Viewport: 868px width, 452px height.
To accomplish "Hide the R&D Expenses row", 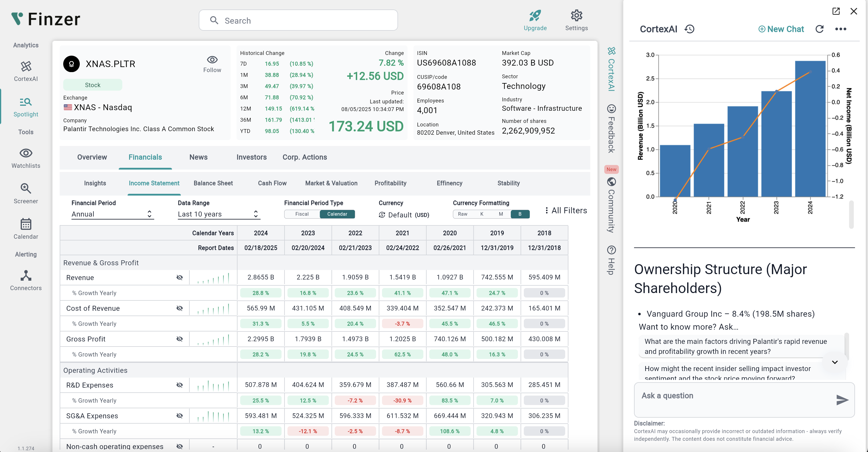I will (x=180, y=385).
